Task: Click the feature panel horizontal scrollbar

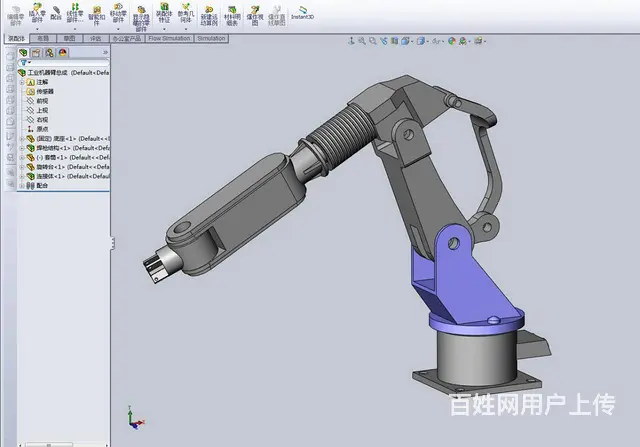Action: (49, 445)
